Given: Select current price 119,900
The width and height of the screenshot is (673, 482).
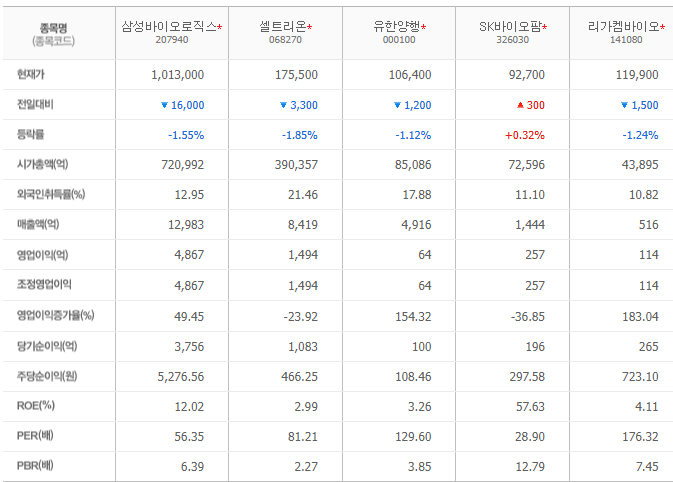Looking at the screenshot, I should tap(637, 75).
